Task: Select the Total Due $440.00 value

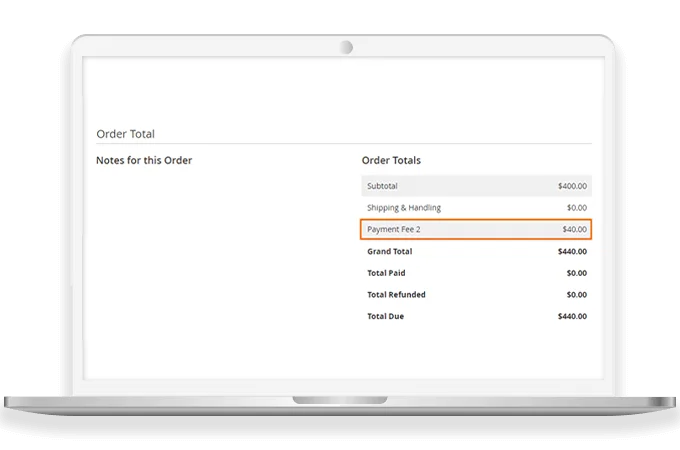Action: [572, 316]
